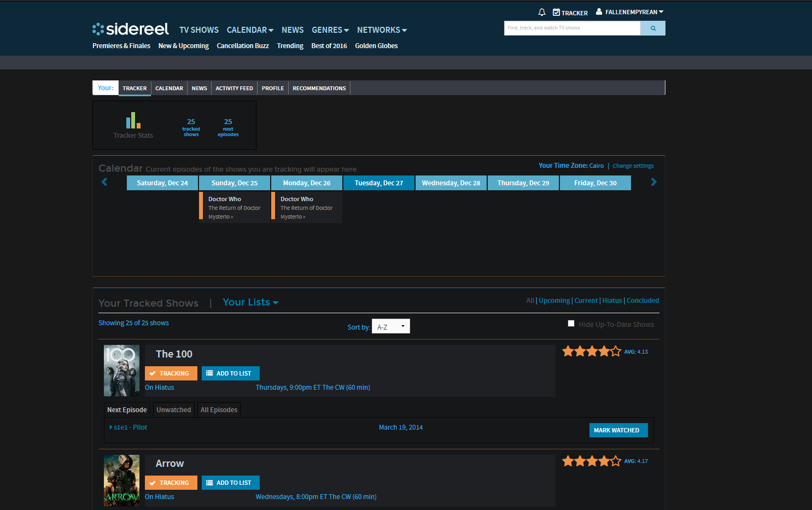The height and width of the screenshot is (510, 812).
Task: Toggle Tracking button for Arrow
Action: (x=171, y=483)
